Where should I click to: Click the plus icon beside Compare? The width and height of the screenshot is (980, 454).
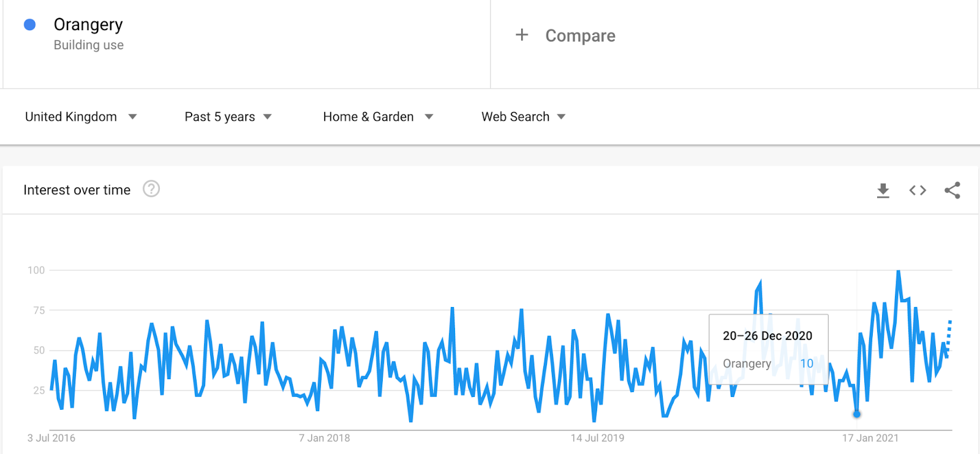tap(522, 35)
